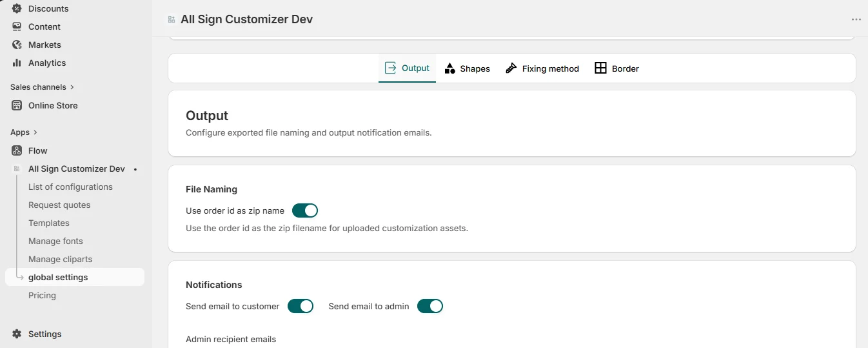Toggle Send email to admin switch
Viewport: 868px width, 348px height.
430,306
